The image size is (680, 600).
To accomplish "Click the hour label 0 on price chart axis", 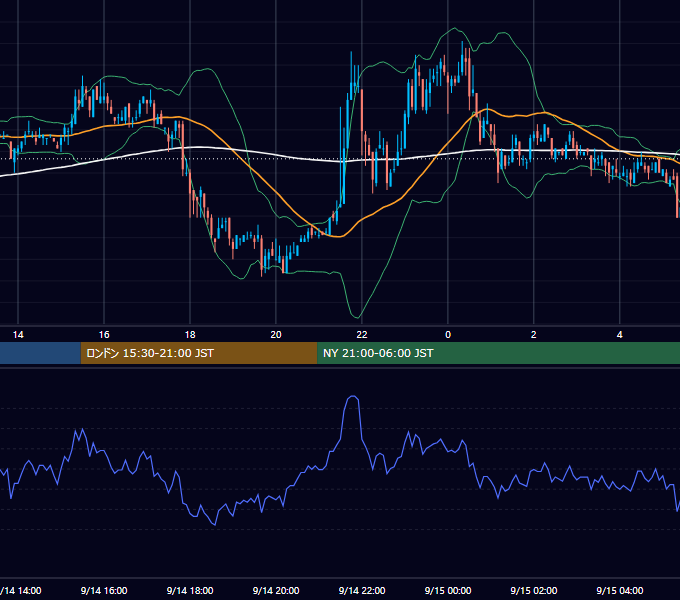I will pos(448,335).
